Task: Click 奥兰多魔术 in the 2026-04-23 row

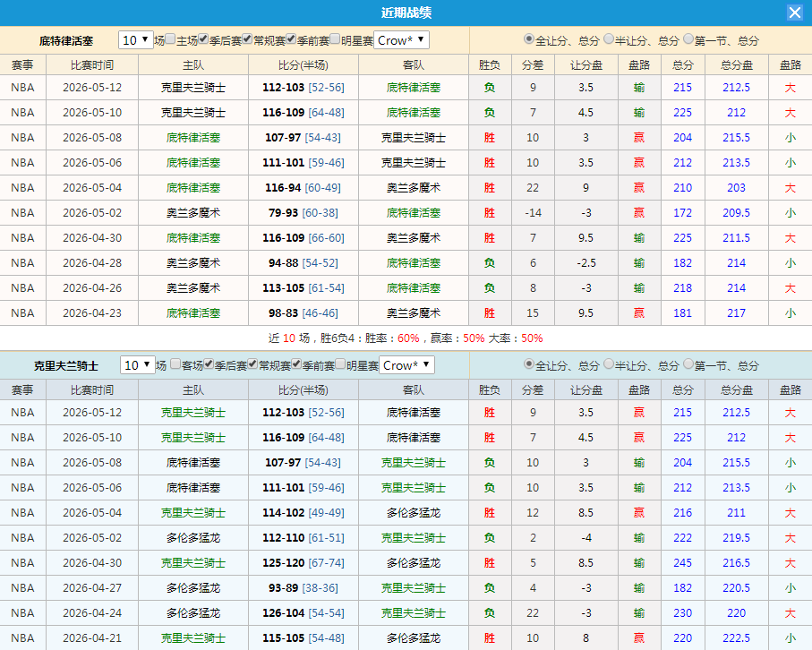Action: 414,312
